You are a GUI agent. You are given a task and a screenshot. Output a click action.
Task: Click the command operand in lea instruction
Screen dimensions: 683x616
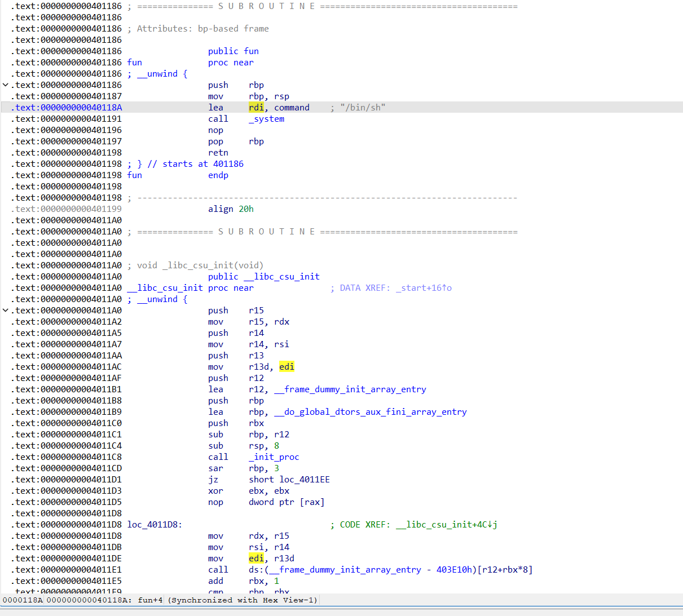tap(292, 108)
